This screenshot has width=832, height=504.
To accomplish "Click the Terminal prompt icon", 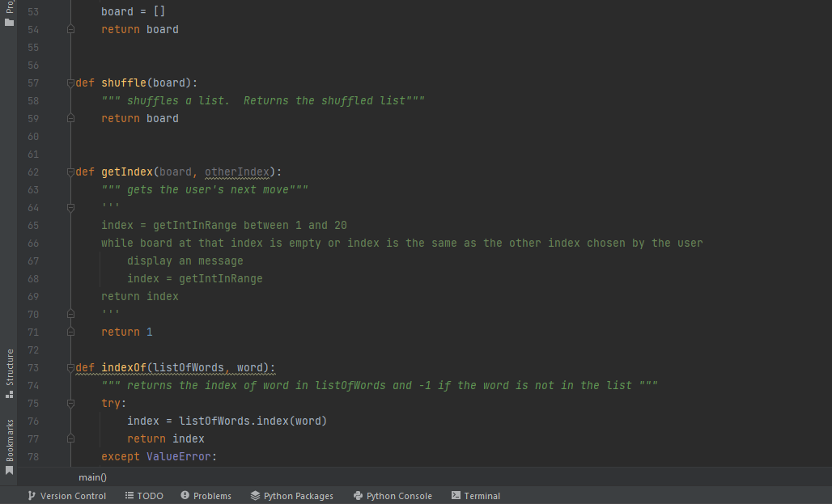I will 456,495.
